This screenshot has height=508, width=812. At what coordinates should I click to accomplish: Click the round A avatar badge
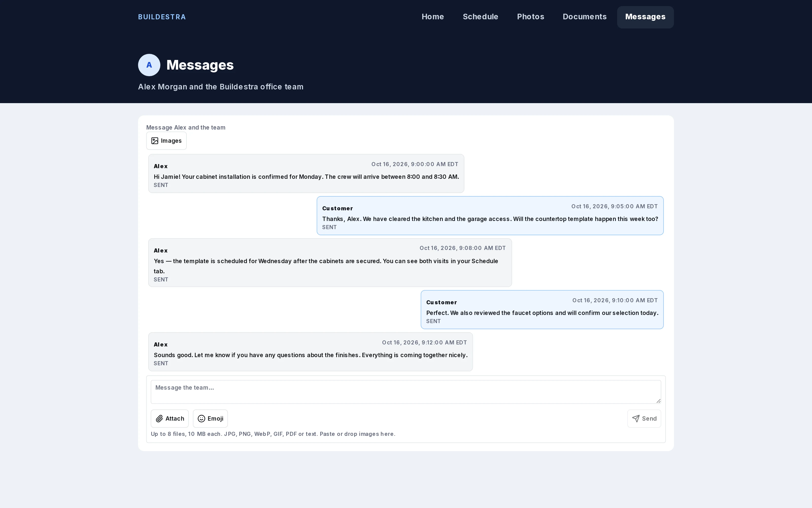coord(149,65)
